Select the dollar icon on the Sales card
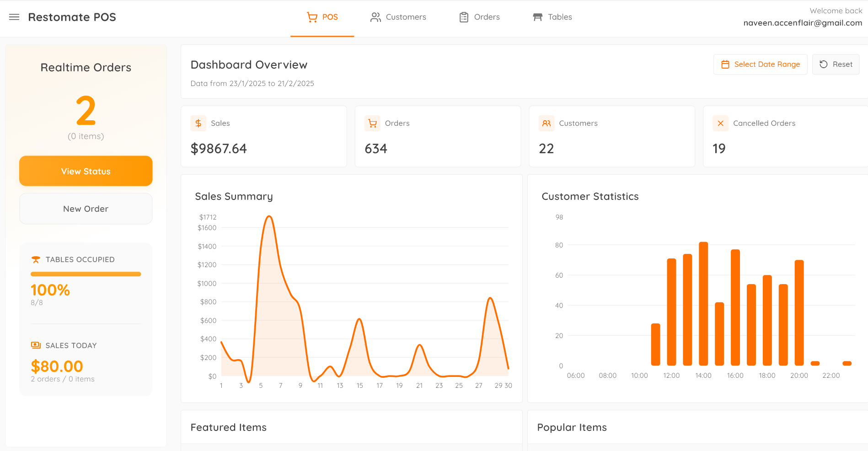 [198, 123]
